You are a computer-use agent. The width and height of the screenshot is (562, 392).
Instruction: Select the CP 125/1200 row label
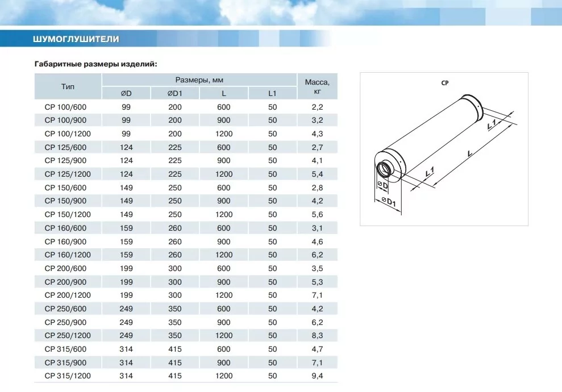(x=68, y=174)
